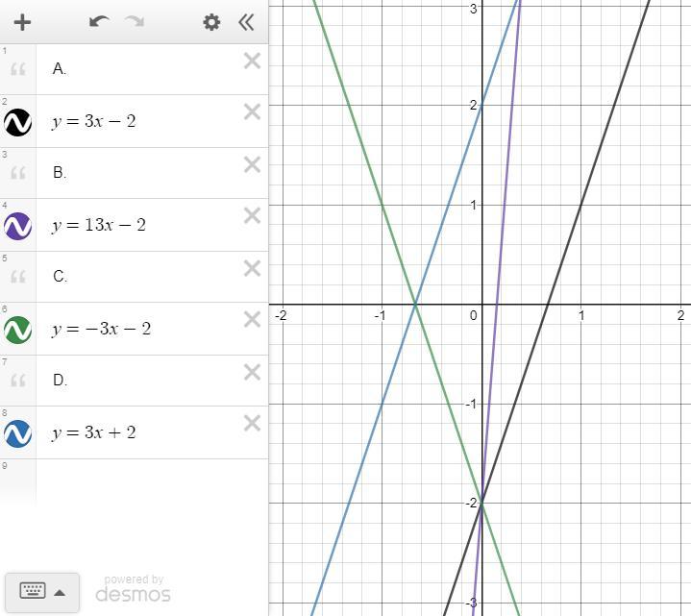Click the quote icon beside note A.

pyautogui.click(x=17, y=69)
